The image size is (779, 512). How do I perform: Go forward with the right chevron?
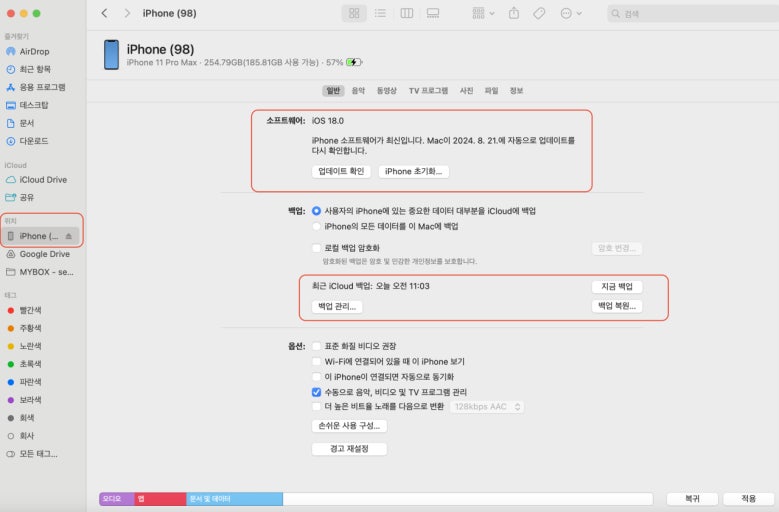127,13
